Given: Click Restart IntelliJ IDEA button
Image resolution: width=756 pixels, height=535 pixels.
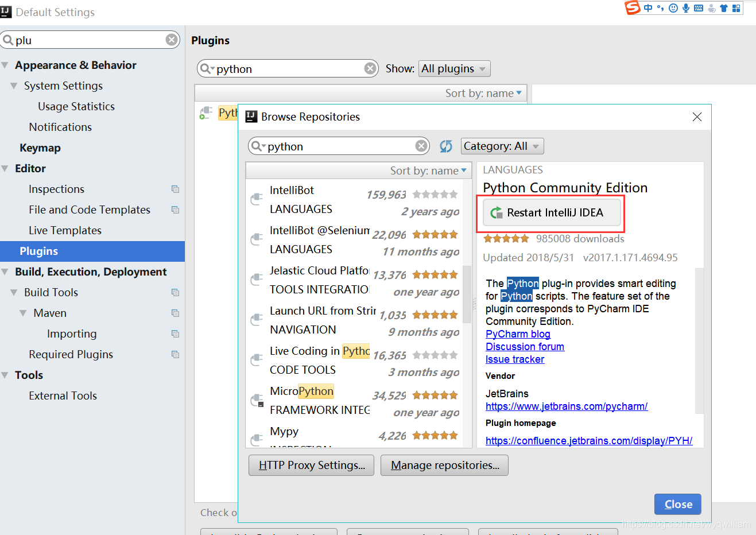Looking at the screenshot, I should [552, 213].
